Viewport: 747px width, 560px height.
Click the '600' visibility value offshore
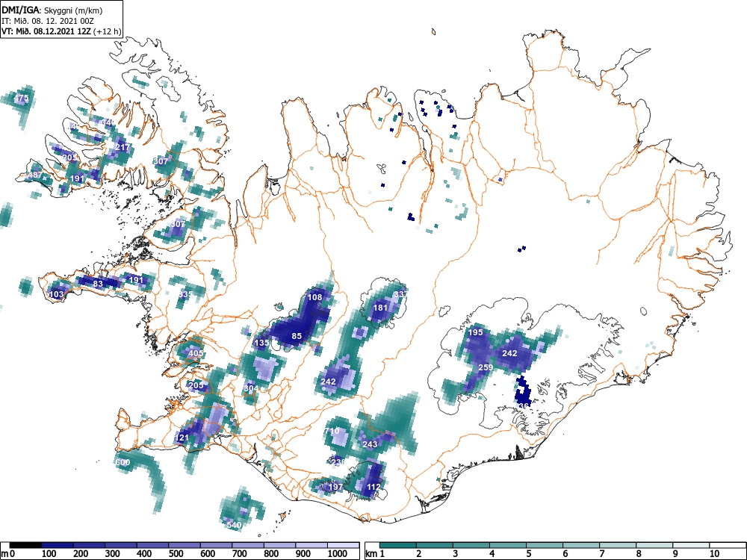pos(123,462)
